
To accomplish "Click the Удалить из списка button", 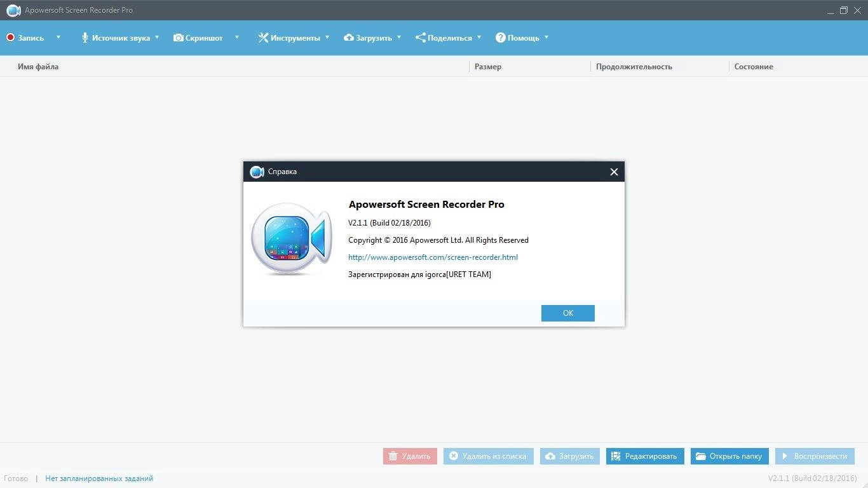I will [489, 456].
